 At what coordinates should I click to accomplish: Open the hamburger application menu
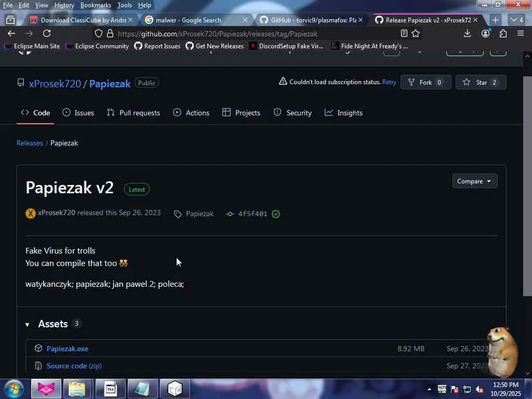pyautogui.click(x=521, y=33)
